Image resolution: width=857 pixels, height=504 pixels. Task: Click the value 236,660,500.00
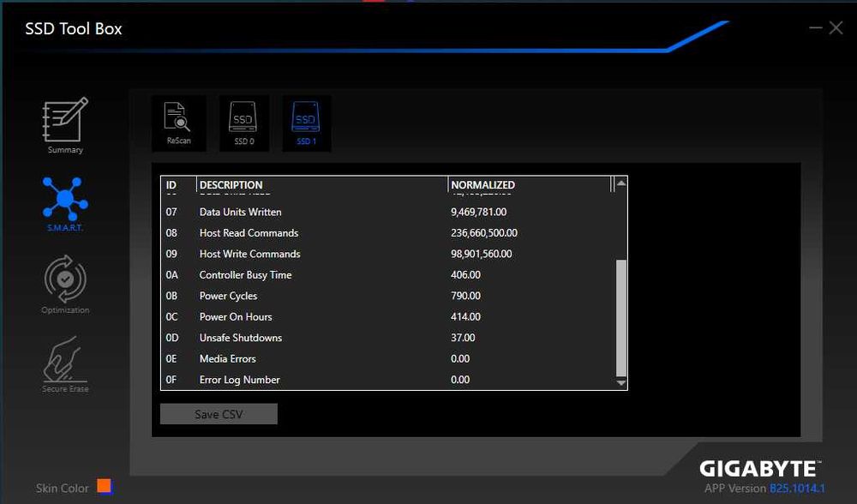484,233
